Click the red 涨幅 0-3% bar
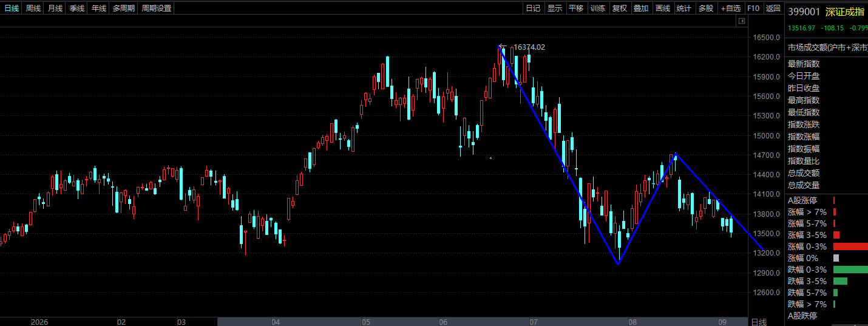The height and width of the screenshot is (326, 868). point(850,246)
